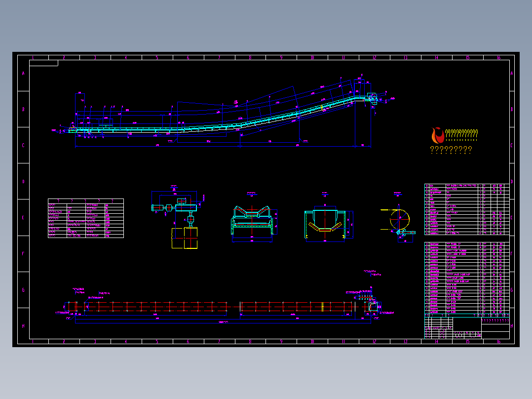The height and width of the screenshot is (399, 532).
Task: Click zone letter D on left border
Action: [23, 182]
